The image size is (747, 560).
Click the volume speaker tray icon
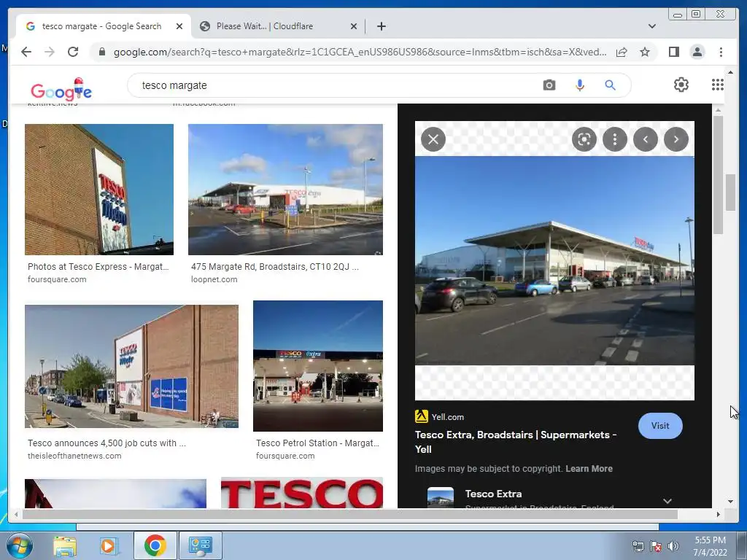(673, 546)
